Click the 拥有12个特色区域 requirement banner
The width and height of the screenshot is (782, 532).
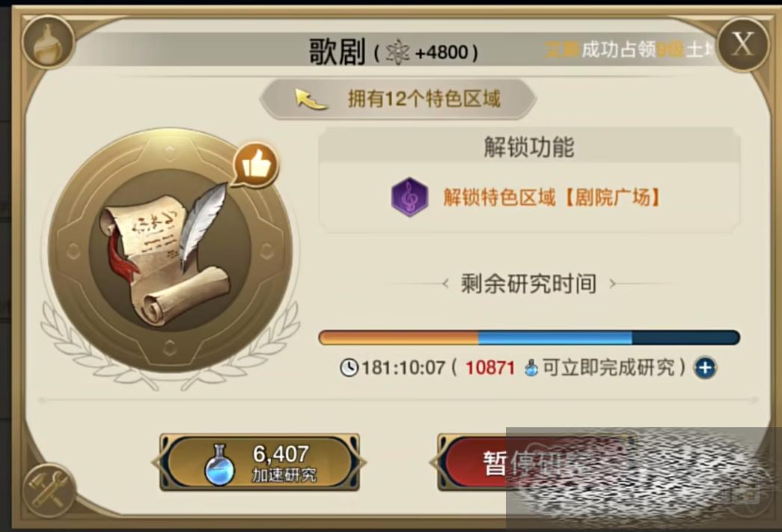coord(398,99)
